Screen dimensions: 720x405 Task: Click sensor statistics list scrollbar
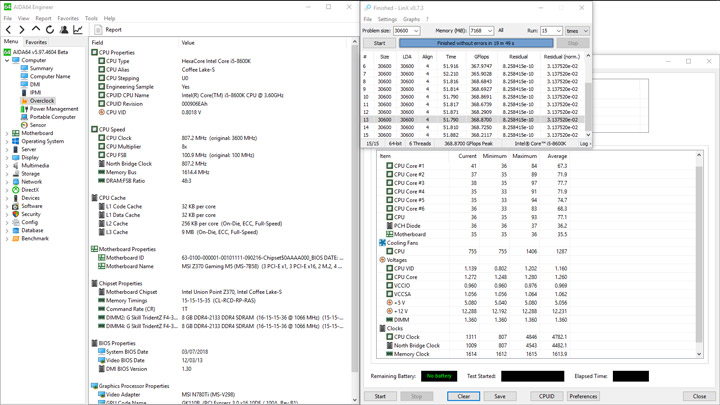(699, 254)
